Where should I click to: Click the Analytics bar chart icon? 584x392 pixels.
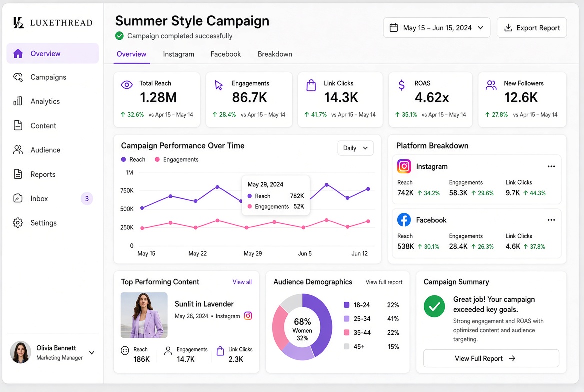(x=18, y=101)
